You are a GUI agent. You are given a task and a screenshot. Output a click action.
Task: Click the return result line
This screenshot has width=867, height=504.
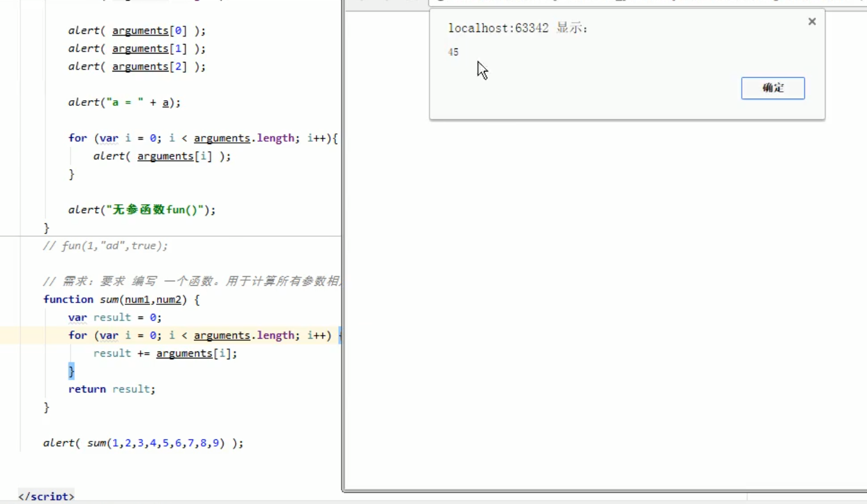pyautogui.click(x=112, y=389)
